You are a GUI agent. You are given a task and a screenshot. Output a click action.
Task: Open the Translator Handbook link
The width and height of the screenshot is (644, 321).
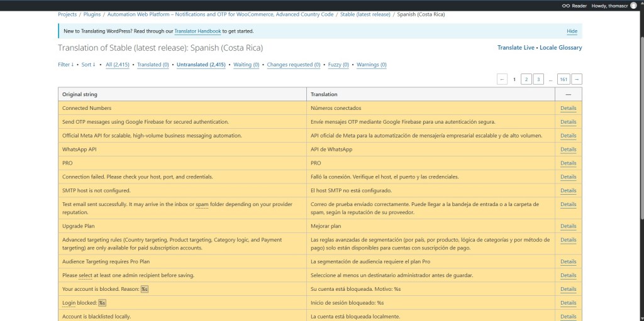pyautogui.click(x=197, y=31)
